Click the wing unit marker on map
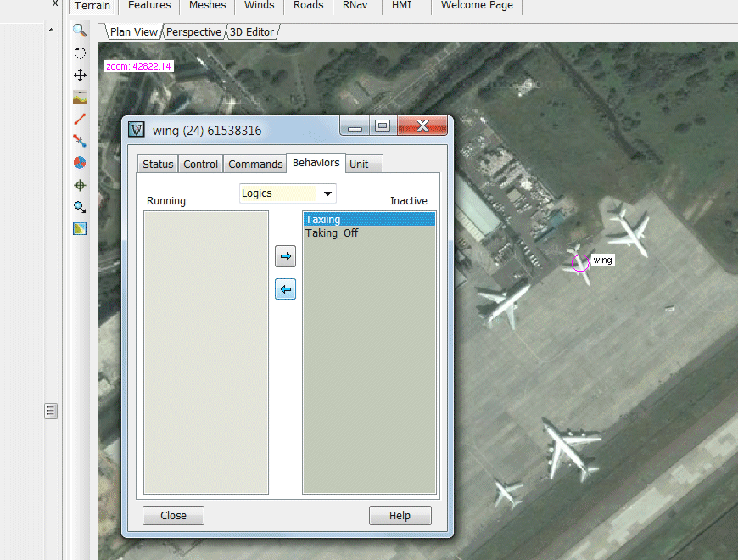The image size is (738, 560). (x=580, y=261)
